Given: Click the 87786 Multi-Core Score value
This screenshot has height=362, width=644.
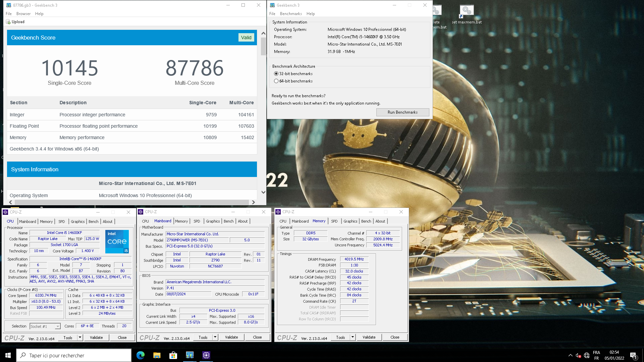Looking at the screenshot, I should pos(195,68).
